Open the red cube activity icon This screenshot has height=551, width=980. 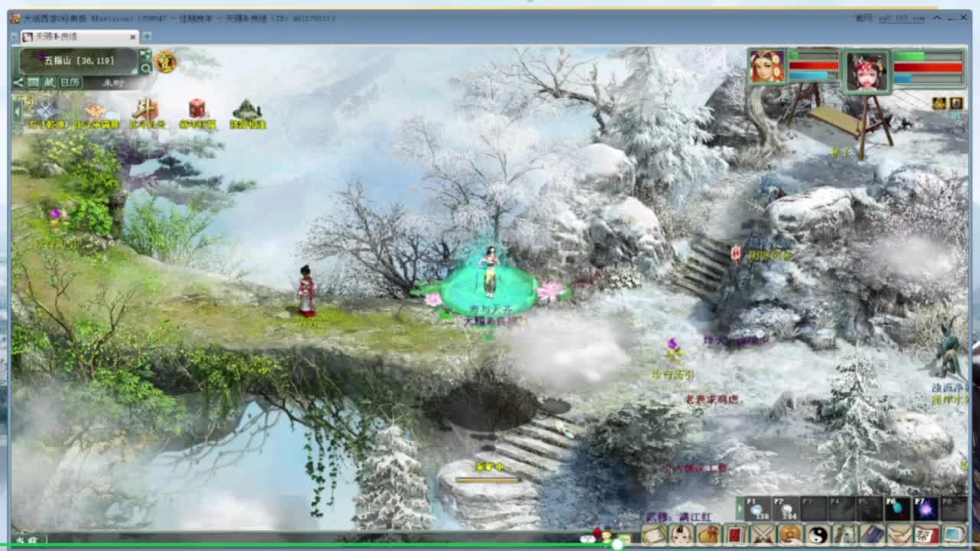(x=197, y=109)
